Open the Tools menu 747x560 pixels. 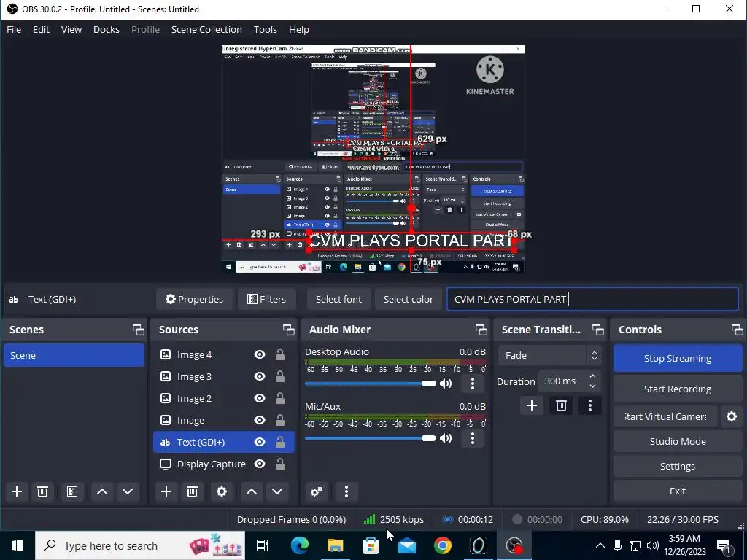click(x=266, y=29)
